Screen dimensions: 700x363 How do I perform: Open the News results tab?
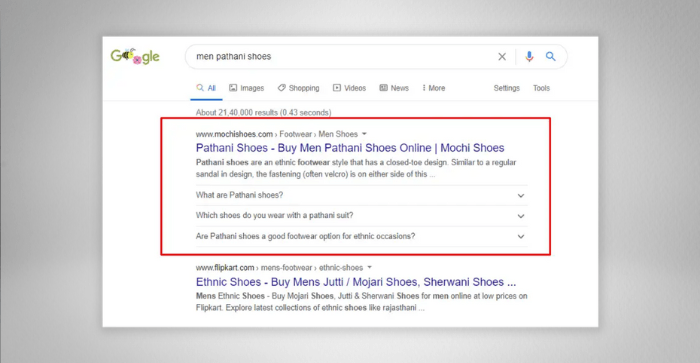tap(394, 88)
